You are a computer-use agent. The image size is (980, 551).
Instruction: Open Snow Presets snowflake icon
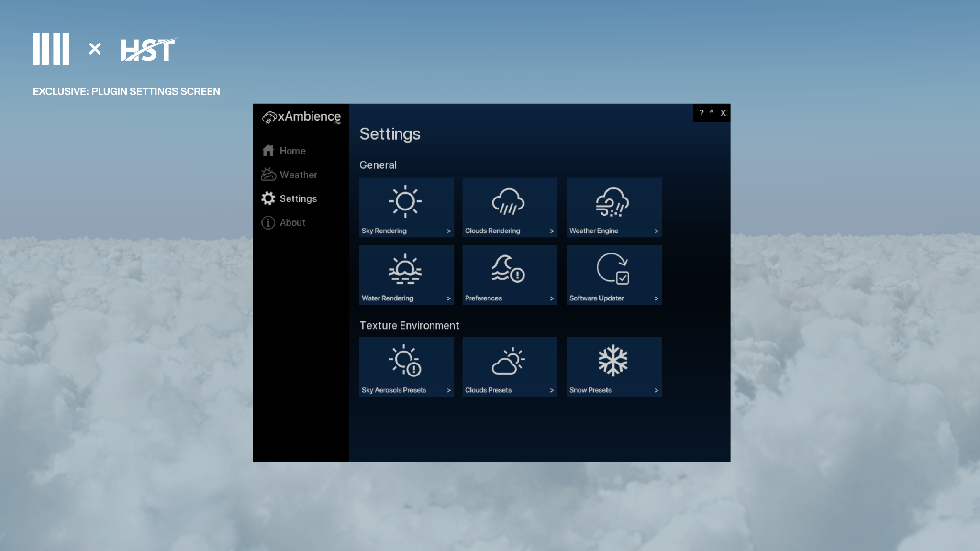pyautogui.click(x=612, y=361)
